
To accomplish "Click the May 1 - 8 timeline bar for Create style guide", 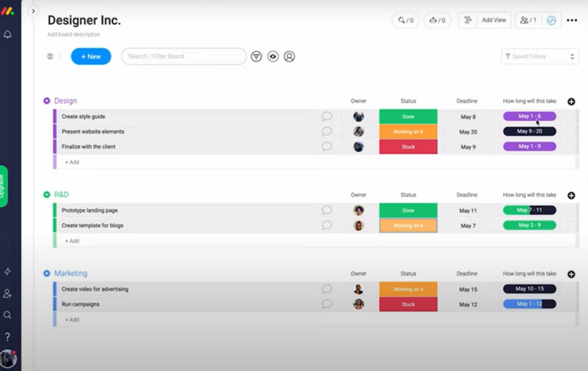I will coord(529,116).
